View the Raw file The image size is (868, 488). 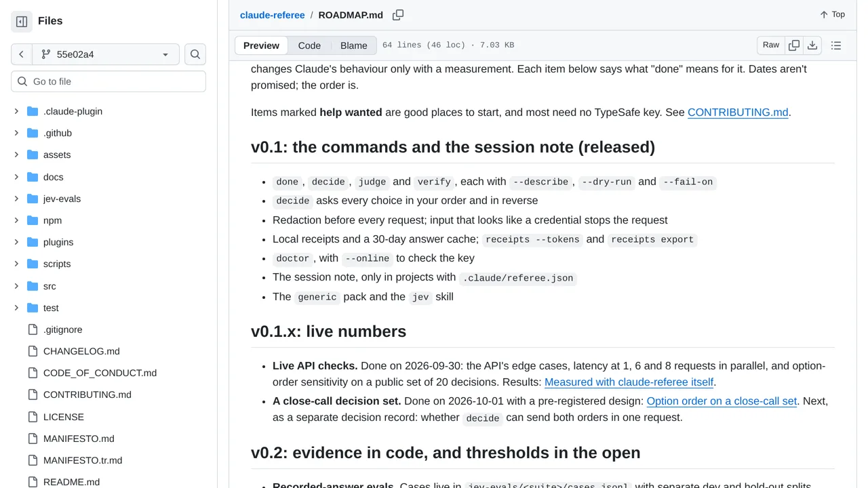click(771, 45)
